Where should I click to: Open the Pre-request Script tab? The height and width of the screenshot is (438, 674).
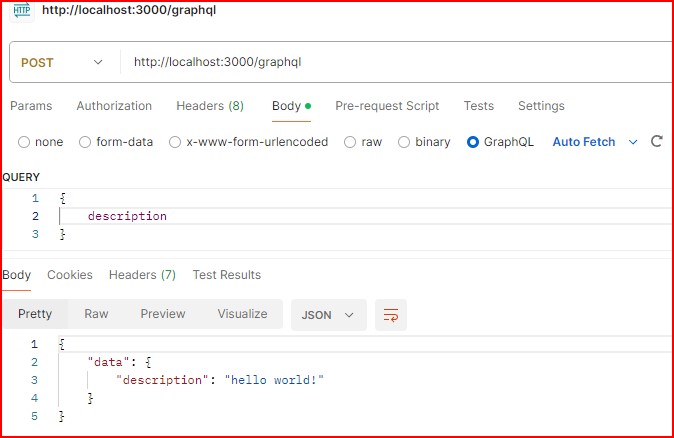point(387,106)
